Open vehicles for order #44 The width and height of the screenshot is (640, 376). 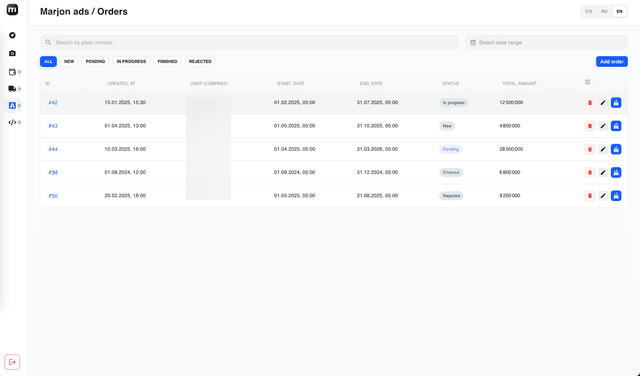[616, 149]
